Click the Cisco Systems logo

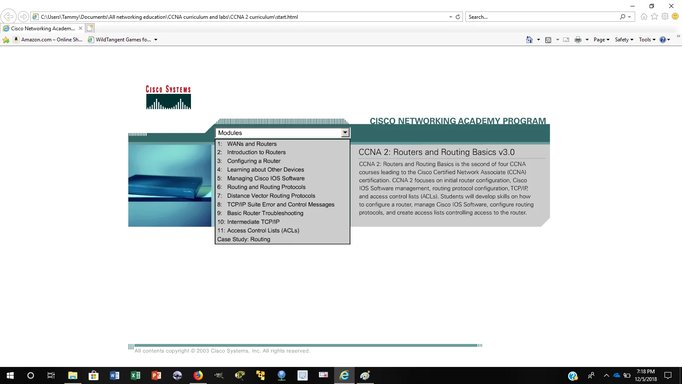pyautogui.click(x=168, y=97)
